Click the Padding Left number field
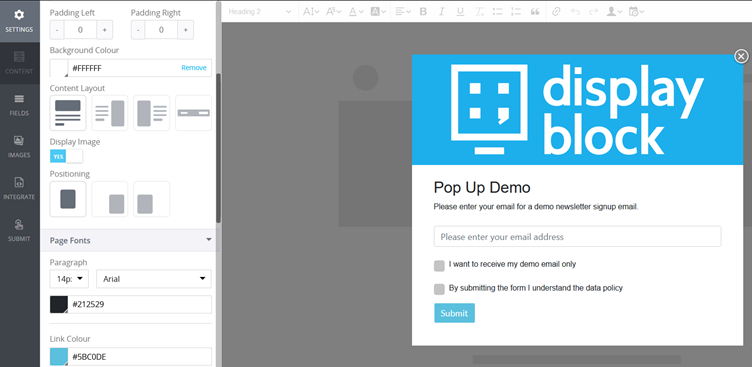This screenshot has width=752, height=367. pyautogui.click(x=80, y=30)
